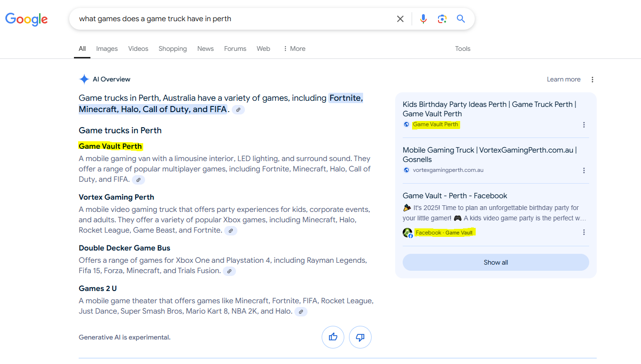The image size is (641, 364).
Task: Click the globe icon beside Game Vault Perth
Action: coord(406,124)
